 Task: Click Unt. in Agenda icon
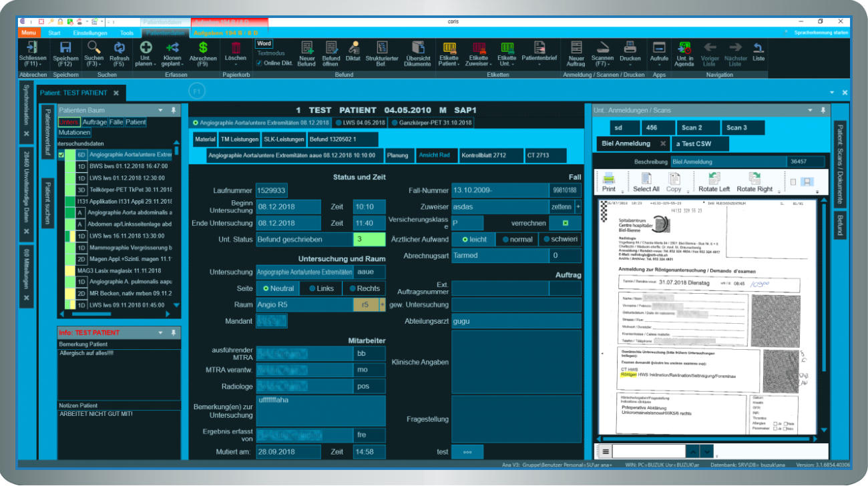[x=684, y=48]
